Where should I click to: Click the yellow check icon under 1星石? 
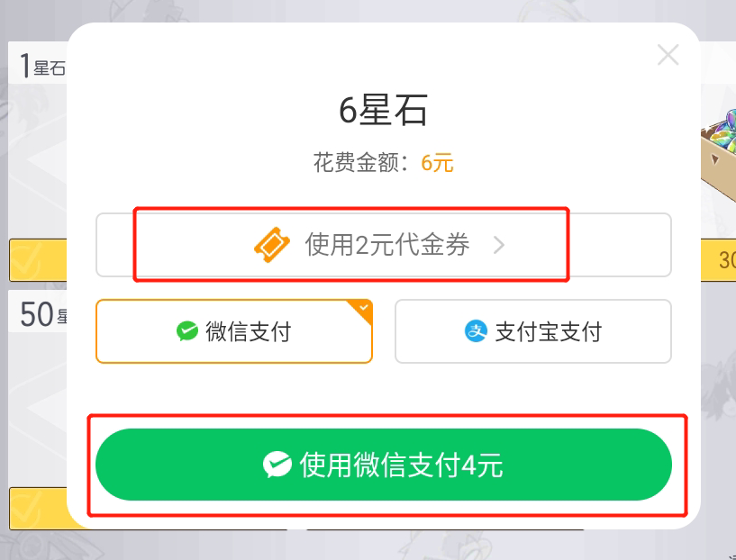coord(25,261)
